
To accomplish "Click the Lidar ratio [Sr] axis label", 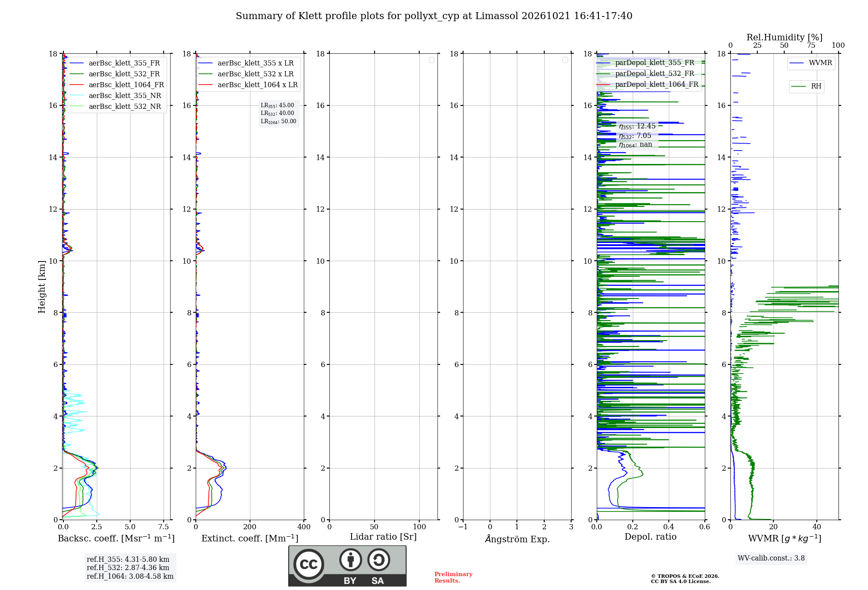I will [383, 537].
